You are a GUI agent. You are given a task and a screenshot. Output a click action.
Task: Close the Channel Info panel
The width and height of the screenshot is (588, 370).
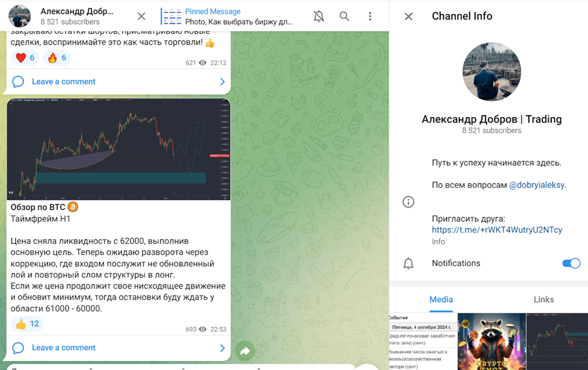(x=409, y=16)
